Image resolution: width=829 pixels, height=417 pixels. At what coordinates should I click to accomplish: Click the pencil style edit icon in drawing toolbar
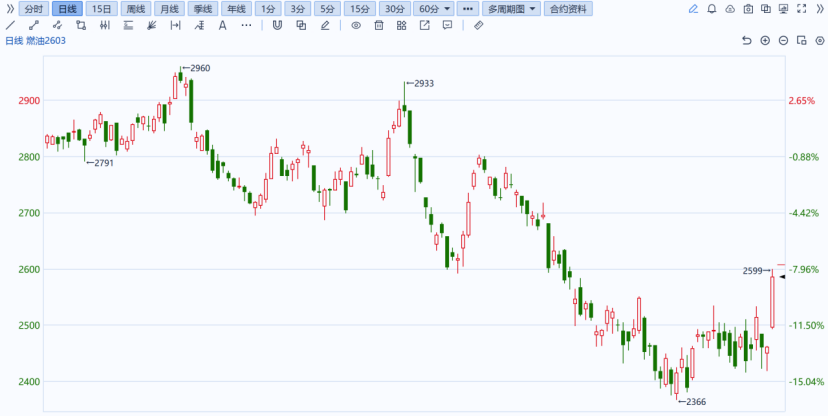click(325, 25)
